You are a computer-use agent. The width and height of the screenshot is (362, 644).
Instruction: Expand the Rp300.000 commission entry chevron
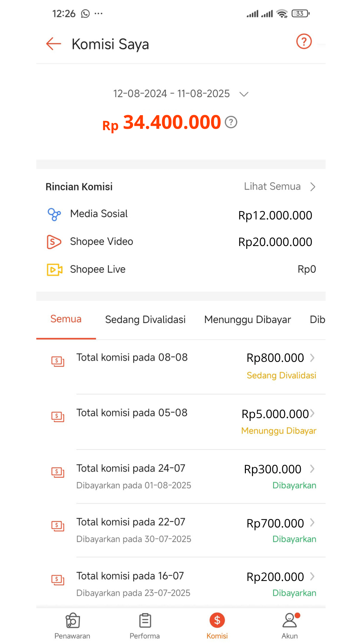(x=312, y=469)
